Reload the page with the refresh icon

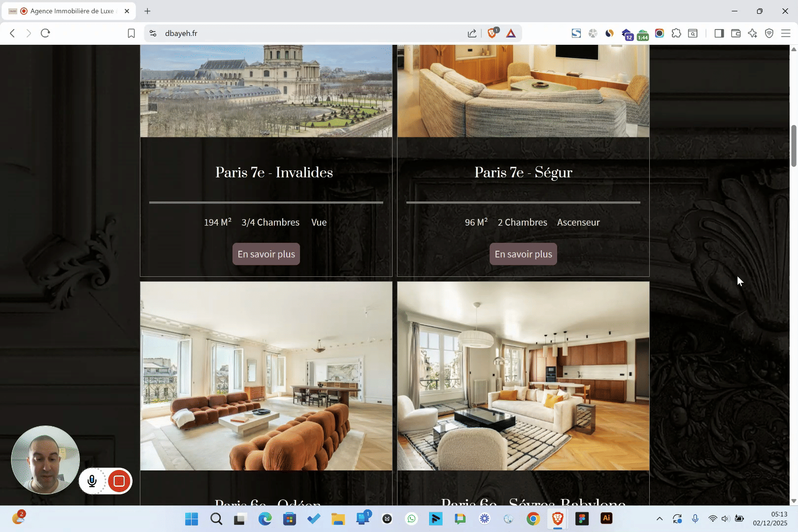pos(45,33)
